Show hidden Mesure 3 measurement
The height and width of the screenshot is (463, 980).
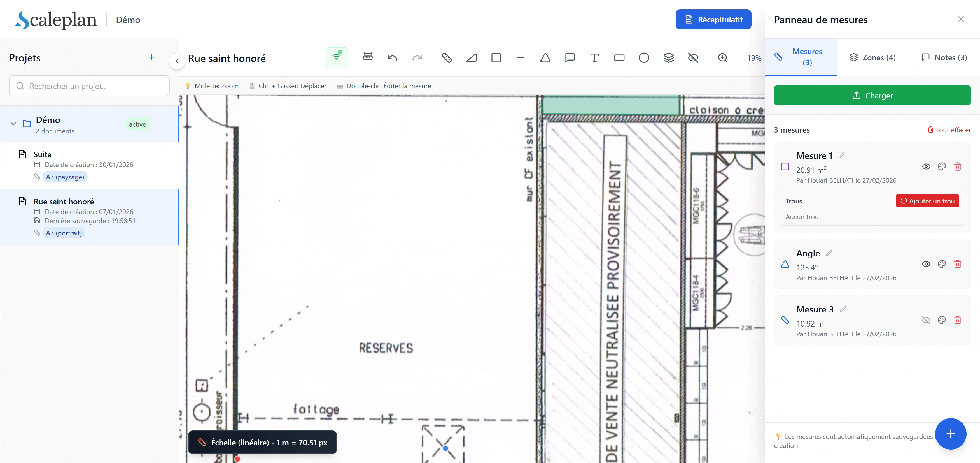[926, 320]
